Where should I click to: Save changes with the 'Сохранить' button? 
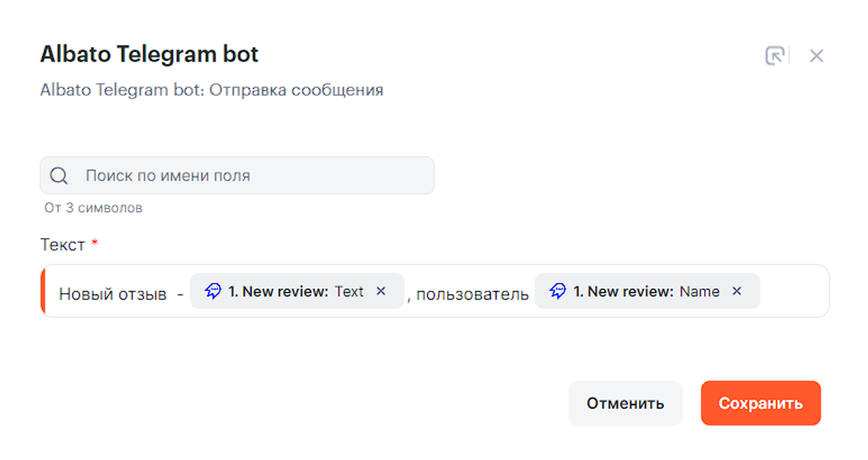tap(760, 403)
